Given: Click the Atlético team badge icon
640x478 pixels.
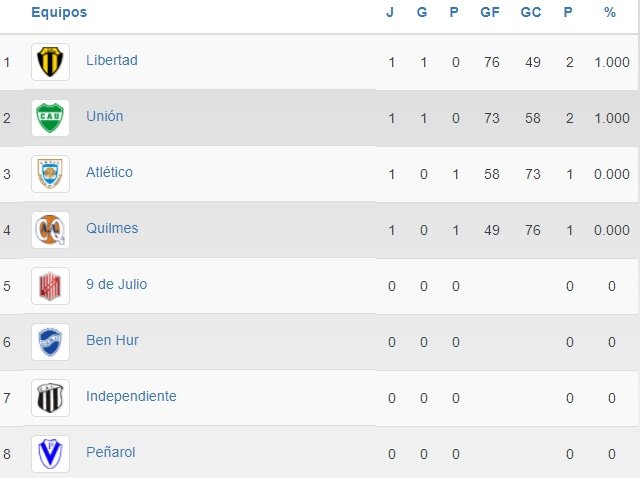Looking at the screenshot, I should pyautogui.click(x=50, y=174).
